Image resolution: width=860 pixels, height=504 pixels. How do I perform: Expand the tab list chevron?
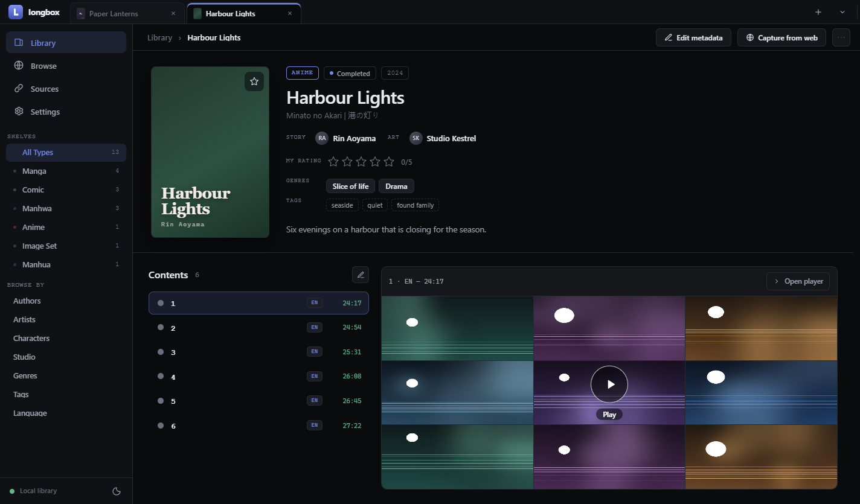(x=842, y=12)
